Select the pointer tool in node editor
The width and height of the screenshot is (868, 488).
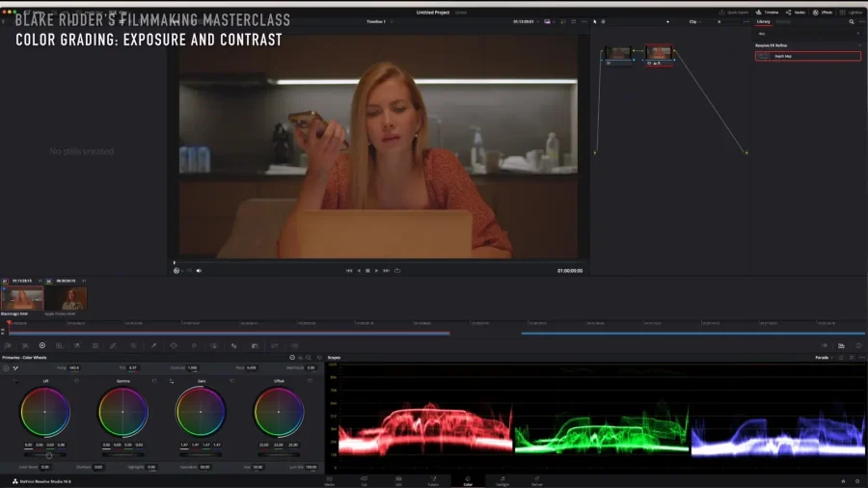coord(595,21)
